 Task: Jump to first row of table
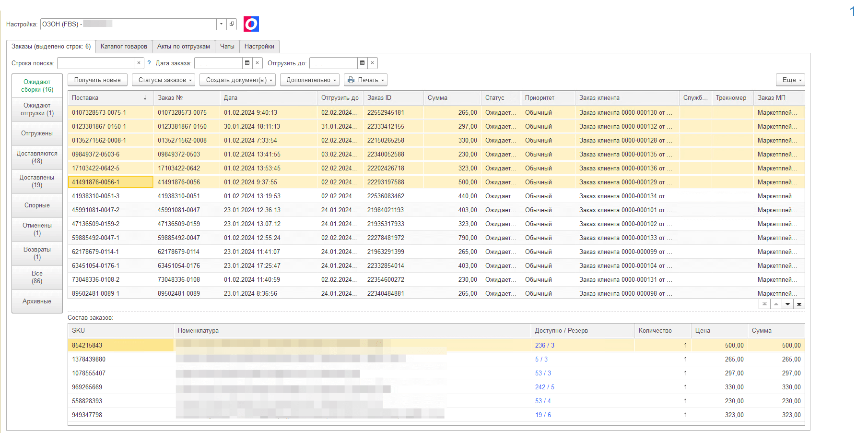(764, 304)
